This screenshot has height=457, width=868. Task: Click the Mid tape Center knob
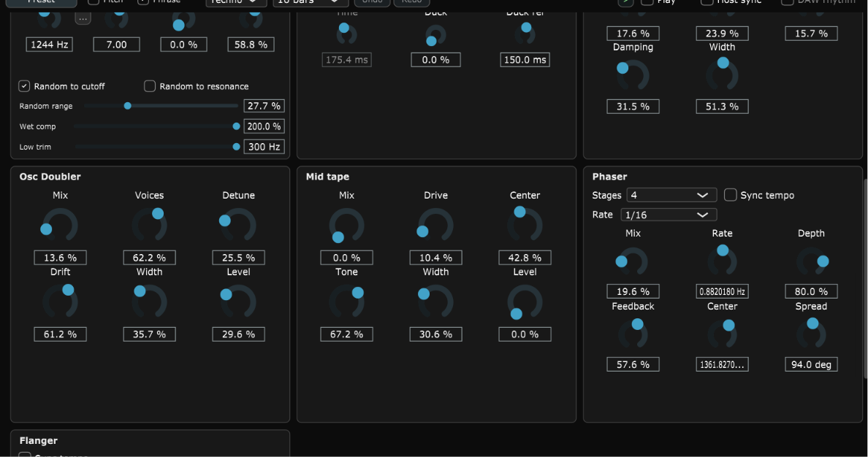[x=525, y=225]
